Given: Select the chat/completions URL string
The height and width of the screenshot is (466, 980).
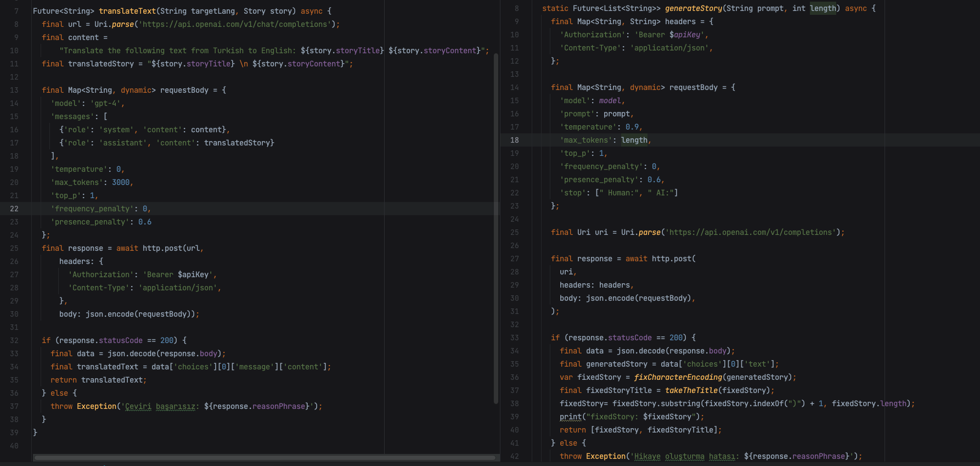Looking at the screenshot, I should [x=235, y=24].
